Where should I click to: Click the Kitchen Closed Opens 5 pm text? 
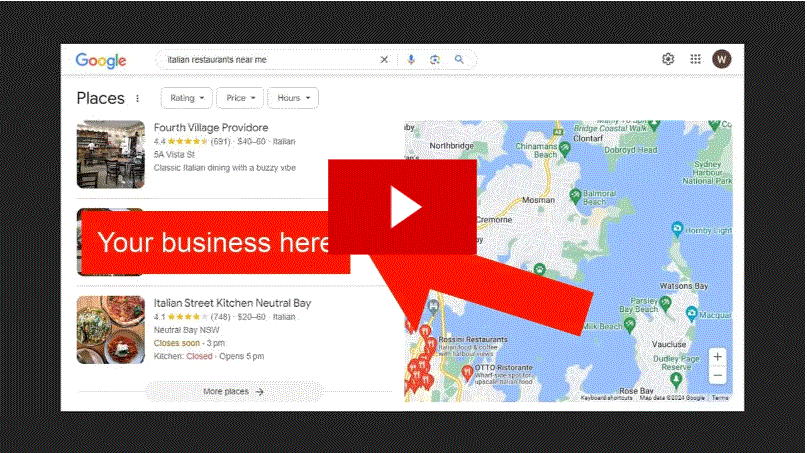point(209,356)
